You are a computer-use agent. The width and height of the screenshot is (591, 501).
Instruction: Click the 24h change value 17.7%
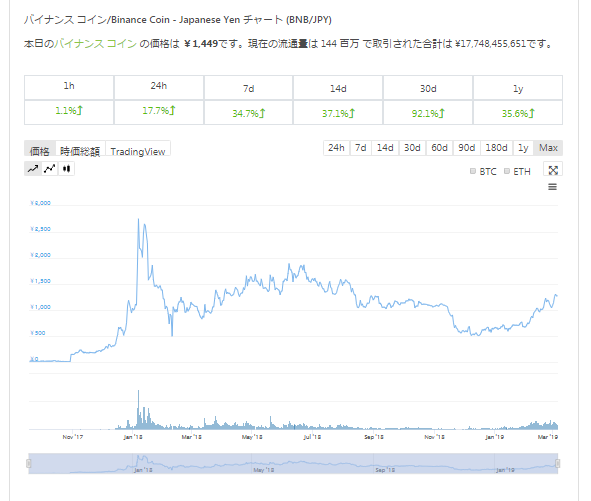tap(159, 111)
